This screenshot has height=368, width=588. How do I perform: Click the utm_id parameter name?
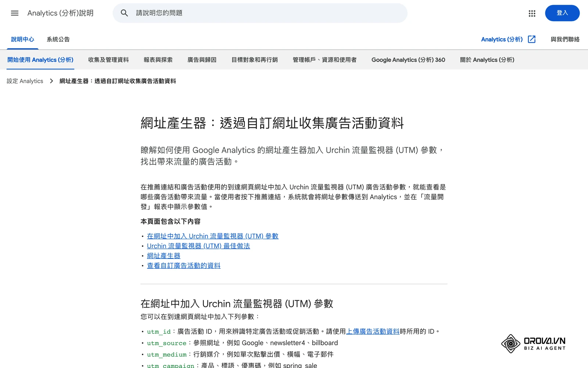pyautogui.click(x=159, y=332)
